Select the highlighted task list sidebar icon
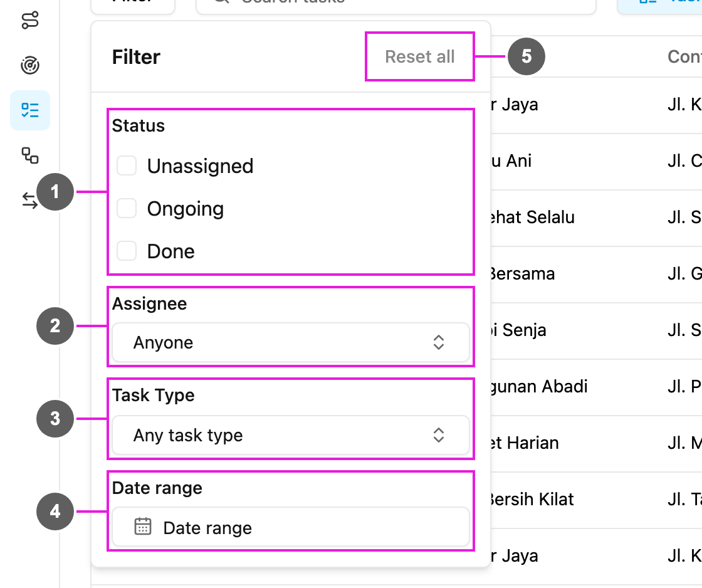The width and height of the screenshot is (702, 588). pos(30,110)
